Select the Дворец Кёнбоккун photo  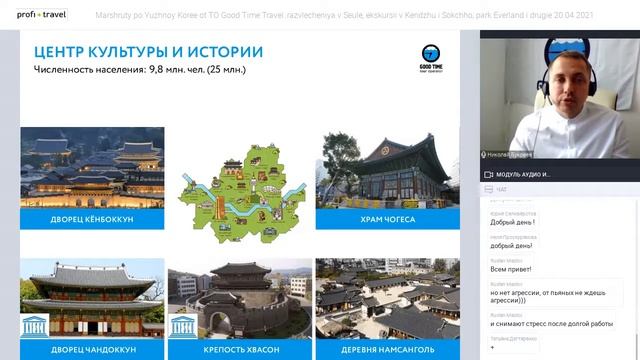click(92, 168)
